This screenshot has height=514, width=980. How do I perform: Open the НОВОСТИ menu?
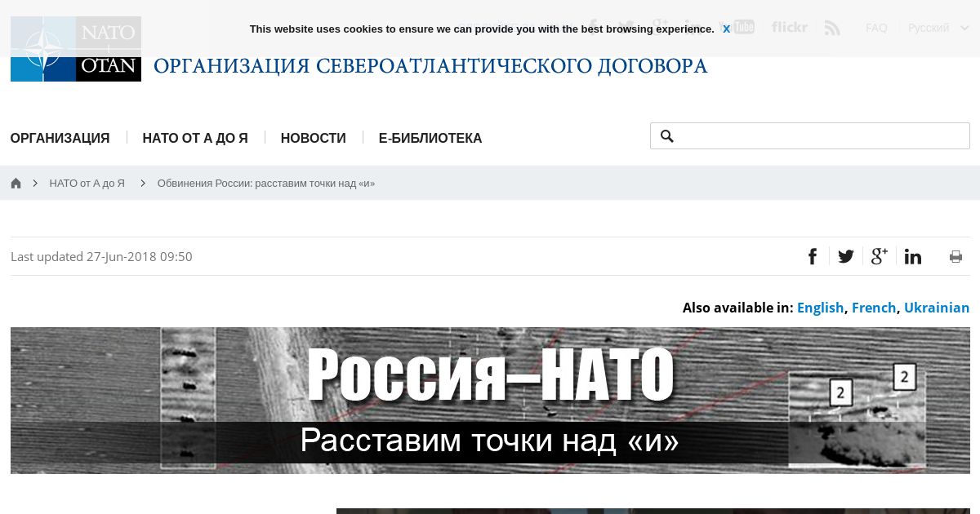[314, 138]
